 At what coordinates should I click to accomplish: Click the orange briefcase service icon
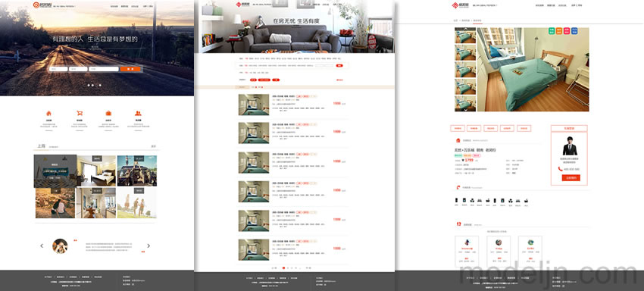[x=108, y=114]
